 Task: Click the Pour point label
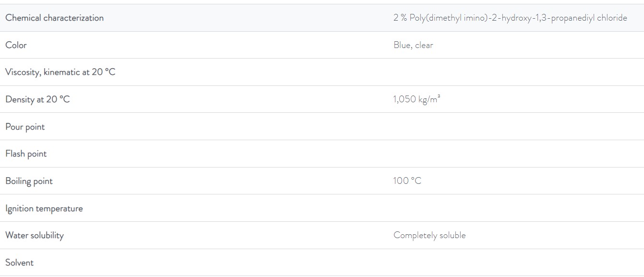coord(25,127)
